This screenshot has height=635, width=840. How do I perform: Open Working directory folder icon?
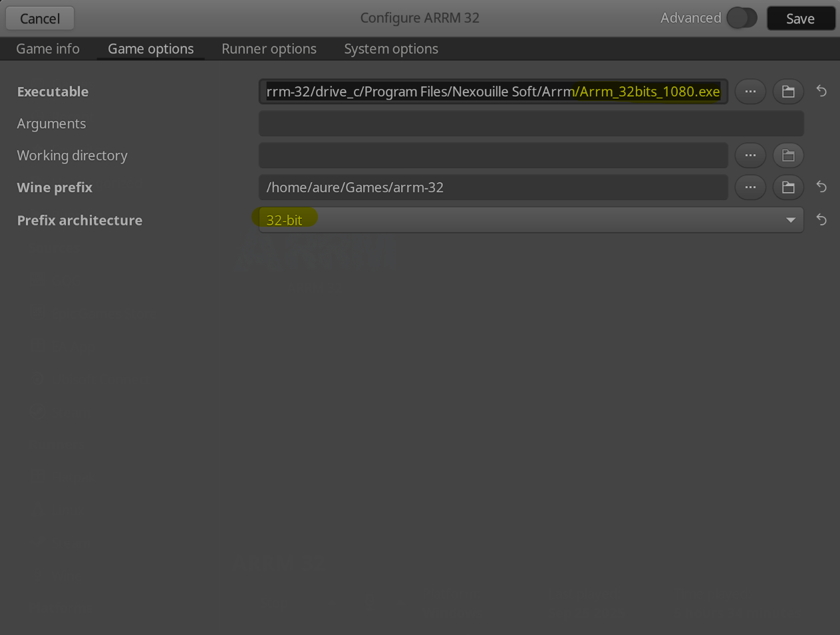788,156
